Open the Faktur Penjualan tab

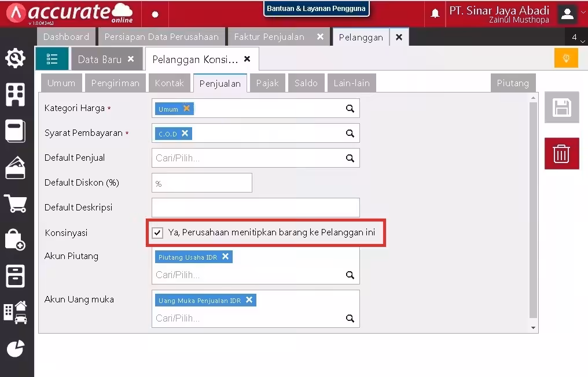(x=269, y=37)
